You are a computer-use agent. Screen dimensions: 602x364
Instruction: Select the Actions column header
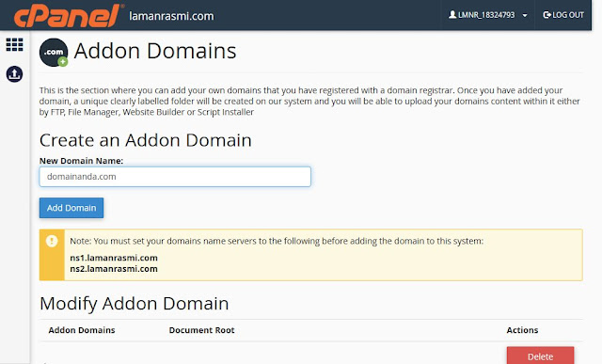(522, 330)
